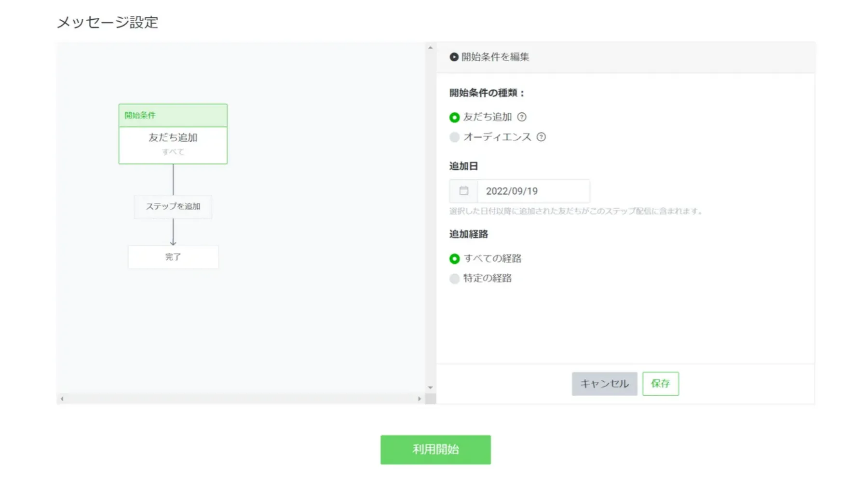
Task: Save the start condition with 保存
Action: [x=660, y=384]
